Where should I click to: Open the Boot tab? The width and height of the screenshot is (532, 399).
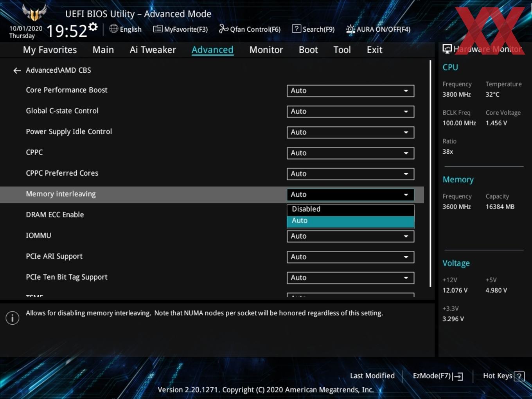[x=308, y=50]
